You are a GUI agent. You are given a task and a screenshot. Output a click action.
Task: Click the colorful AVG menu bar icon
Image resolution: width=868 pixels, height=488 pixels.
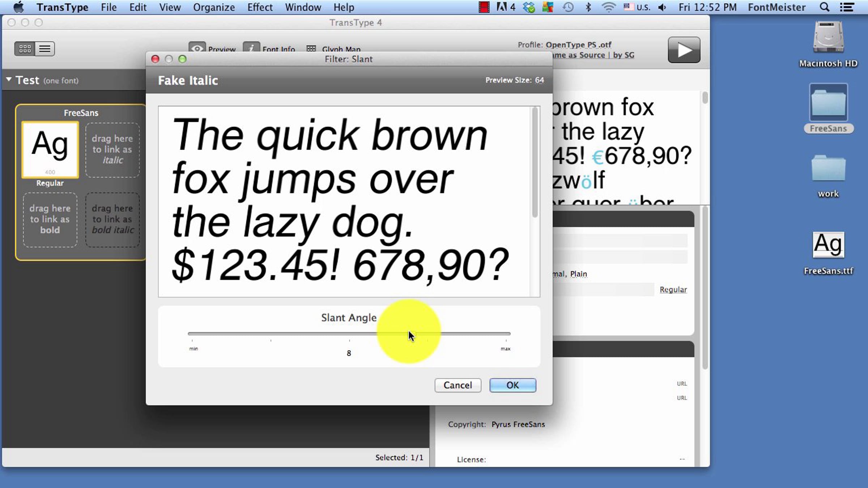tap(548, 7)
